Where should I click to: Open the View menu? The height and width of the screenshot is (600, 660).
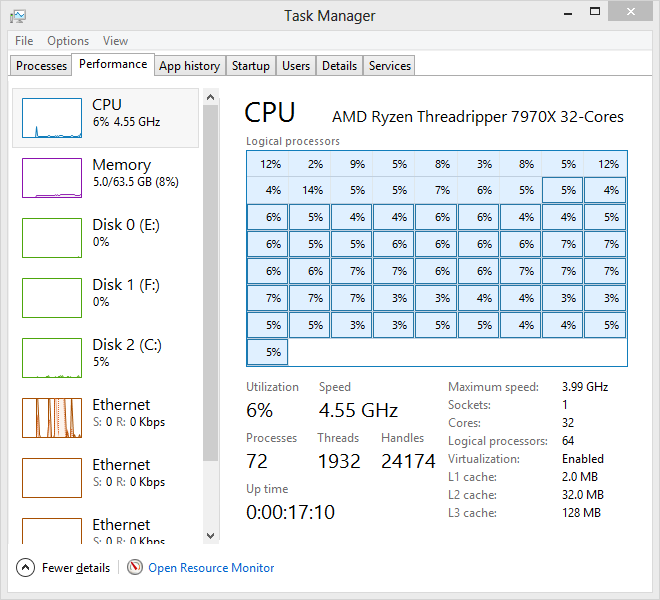(x=115, y=41)
